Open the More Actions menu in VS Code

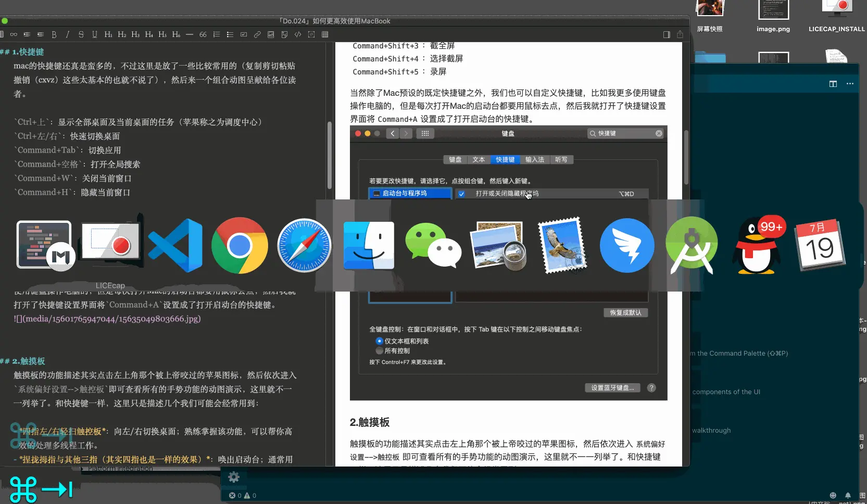(x=850, y=84)
